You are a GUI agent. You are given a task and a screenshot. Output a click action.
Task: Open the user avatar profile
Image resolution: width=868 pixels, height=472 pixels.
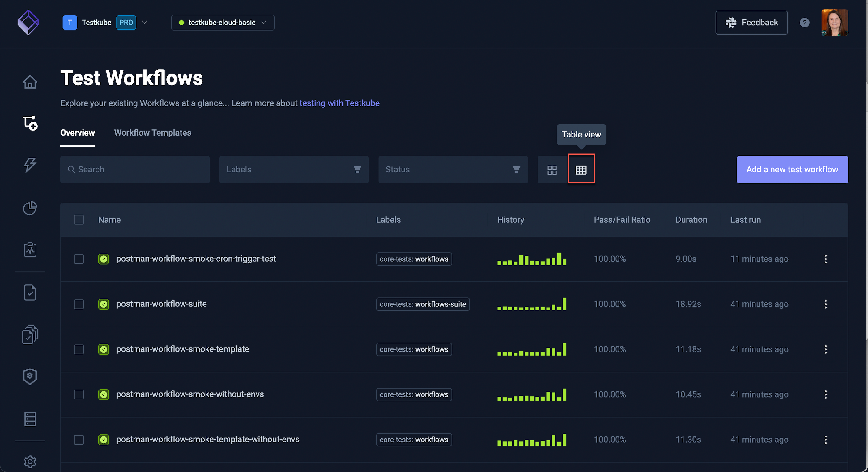click(x=834, y=23)
